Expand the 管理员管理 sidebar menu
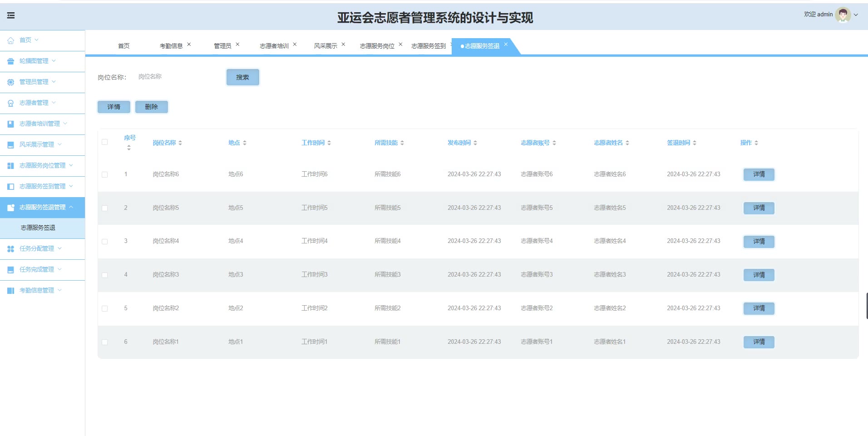Screen dimensions: 868x436 (x=36, y=82)
